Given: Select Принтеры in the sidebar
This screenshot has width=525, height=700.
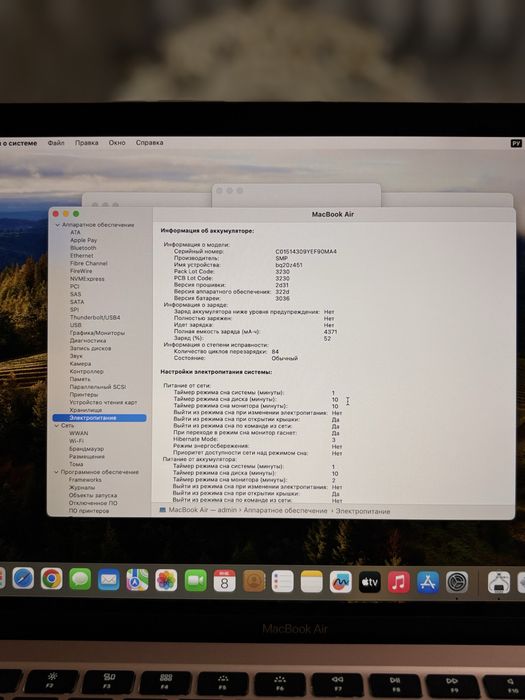Looking at the screenshot, I should click(84, 395).
